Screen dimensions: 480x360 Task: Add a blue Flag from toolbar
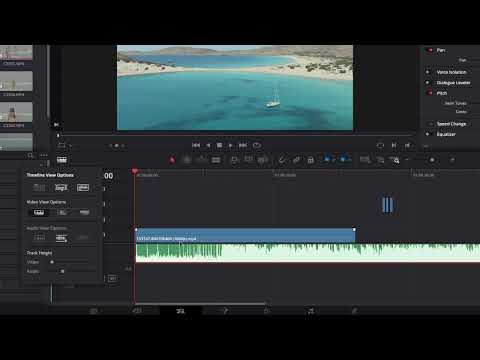pos(327,160)
